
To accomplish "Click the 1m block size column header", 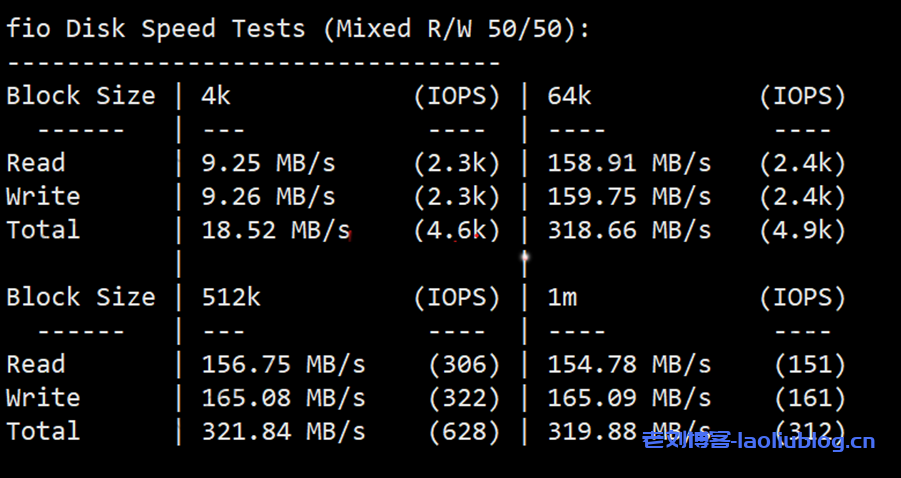I will coord(562,297).
